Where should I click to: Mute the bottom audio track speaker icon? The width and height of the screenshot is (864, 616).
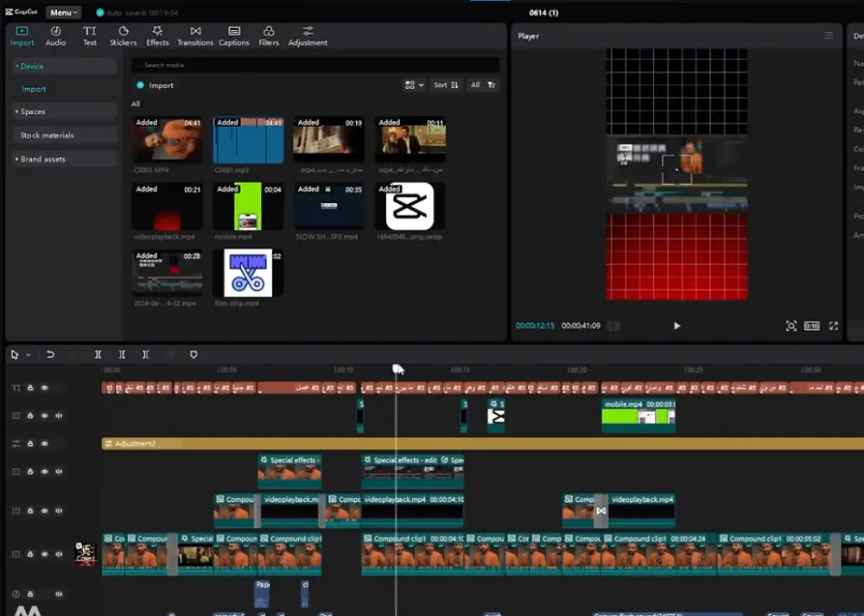point(59,594)
